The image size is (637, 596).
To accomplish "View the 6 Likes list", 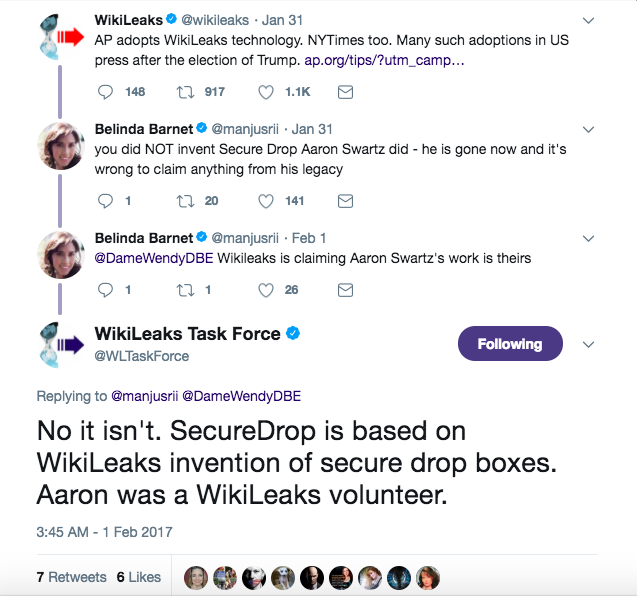I will point(138,577).
